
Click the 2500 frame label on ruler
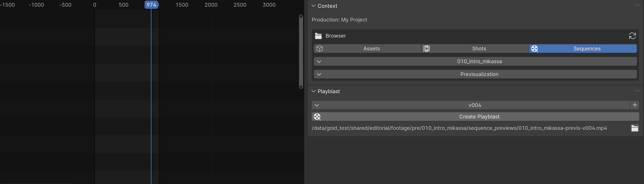coord(240,5)
